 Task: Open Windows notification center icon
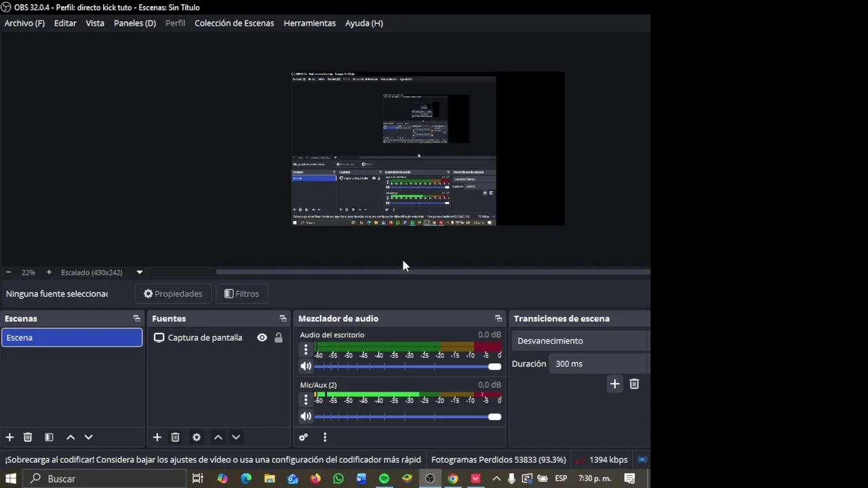click(x=630, y=479)
